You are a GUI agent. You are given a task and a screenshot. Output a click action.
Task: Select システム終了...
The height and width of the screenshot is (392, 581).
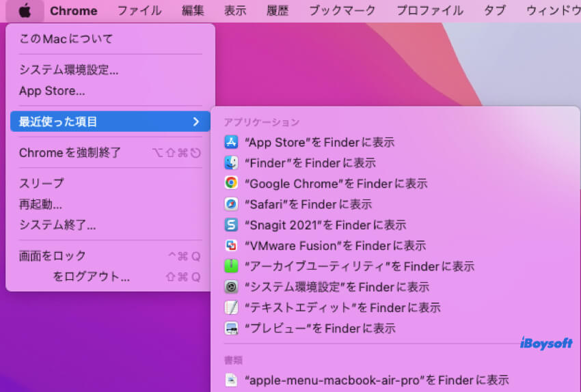[x=110, y=225]
